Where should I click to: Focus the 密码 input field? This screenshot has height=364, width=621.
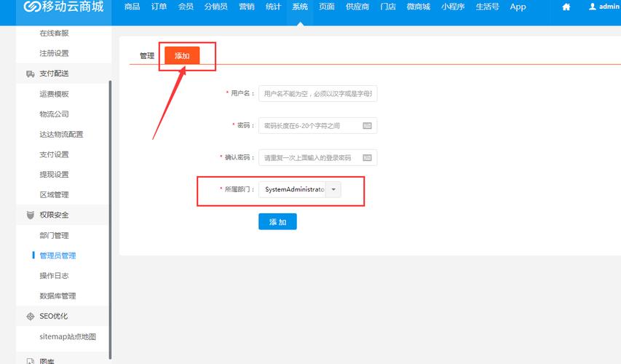pos(317,125)
